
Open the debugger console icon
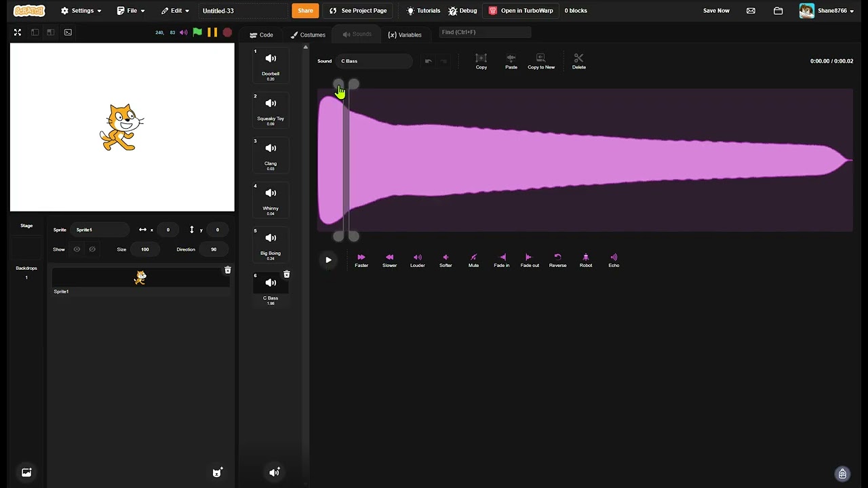point(68,32)
